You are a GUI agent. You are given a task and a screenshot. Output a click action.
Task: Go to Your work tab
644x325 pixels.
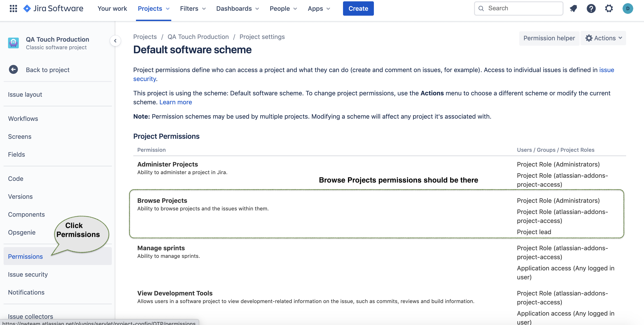pos(112,9)
